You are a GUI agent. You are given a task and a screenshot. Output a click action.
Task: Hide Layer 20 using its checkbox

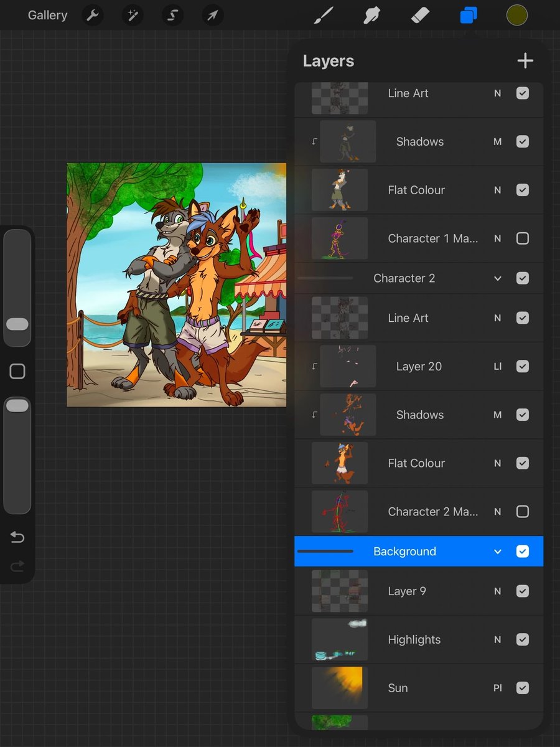click(523, 366)
